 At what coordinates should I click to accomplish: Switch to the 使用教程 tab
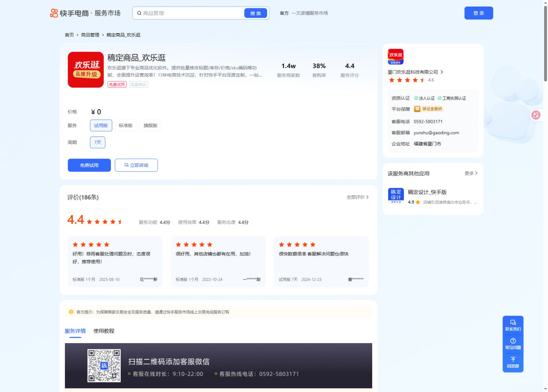pos(104,331)
